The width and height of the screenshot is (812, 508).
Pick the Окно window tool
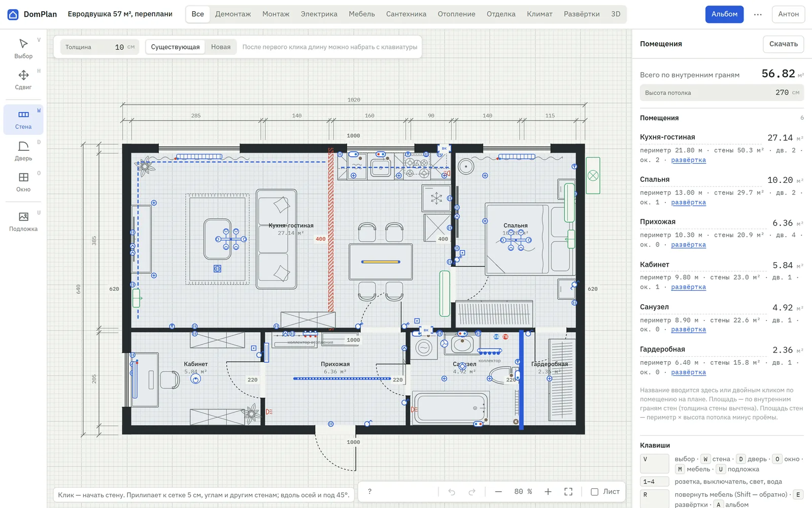(x=23, y=182)
